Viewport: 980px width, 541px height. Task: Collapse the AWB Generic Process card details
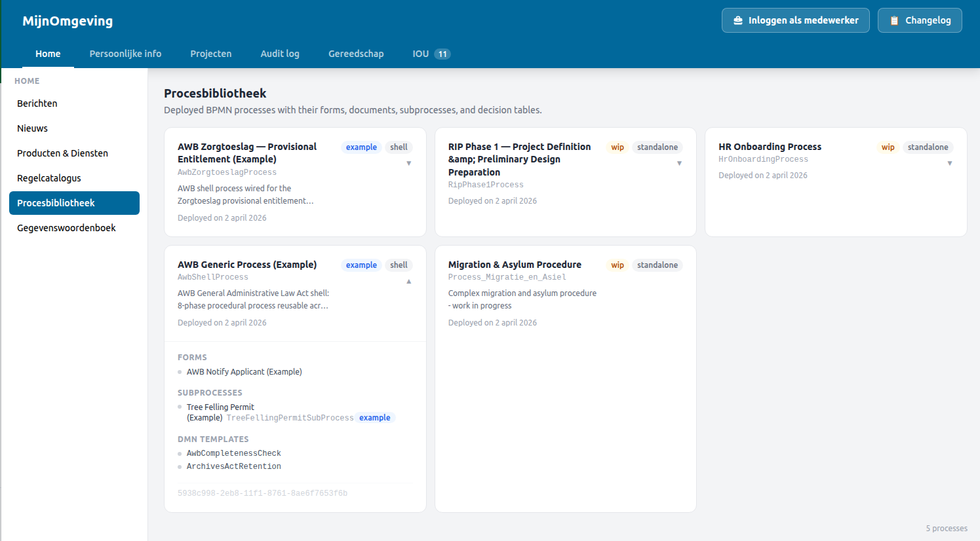(x=408, y=280)
